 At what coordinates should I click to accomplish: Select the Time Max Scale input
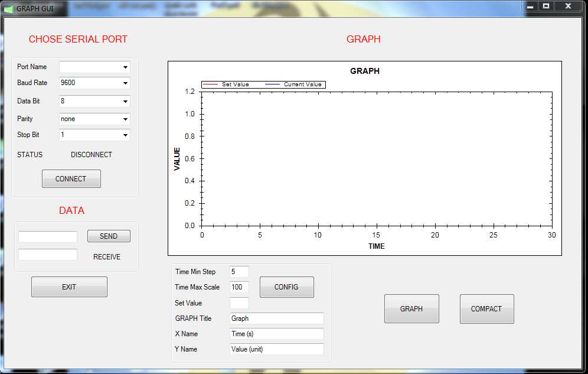[x=239, y=287]
